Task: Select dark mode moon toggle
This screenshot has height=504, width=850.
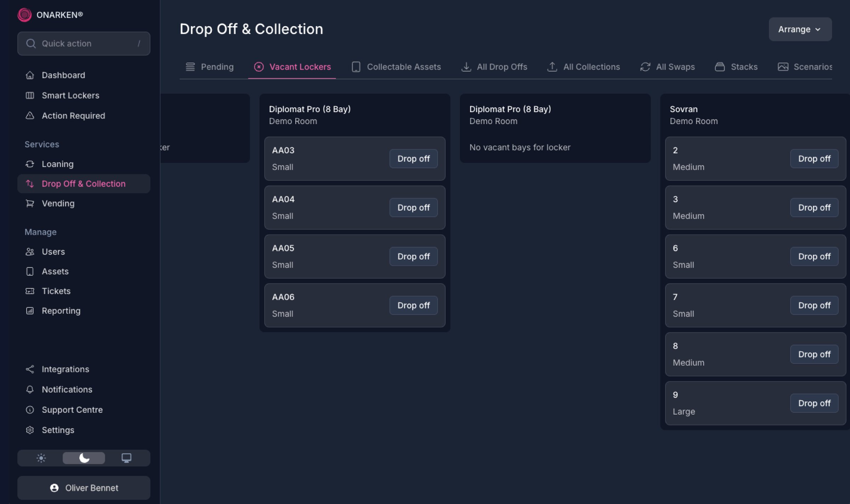Action: coord(84,458)
